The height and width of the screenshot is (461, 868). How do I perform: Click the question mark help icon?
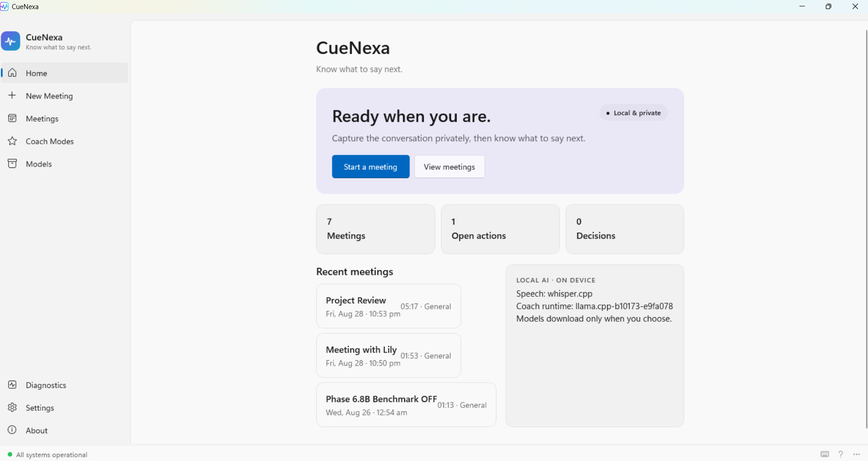tap(841, 454)
